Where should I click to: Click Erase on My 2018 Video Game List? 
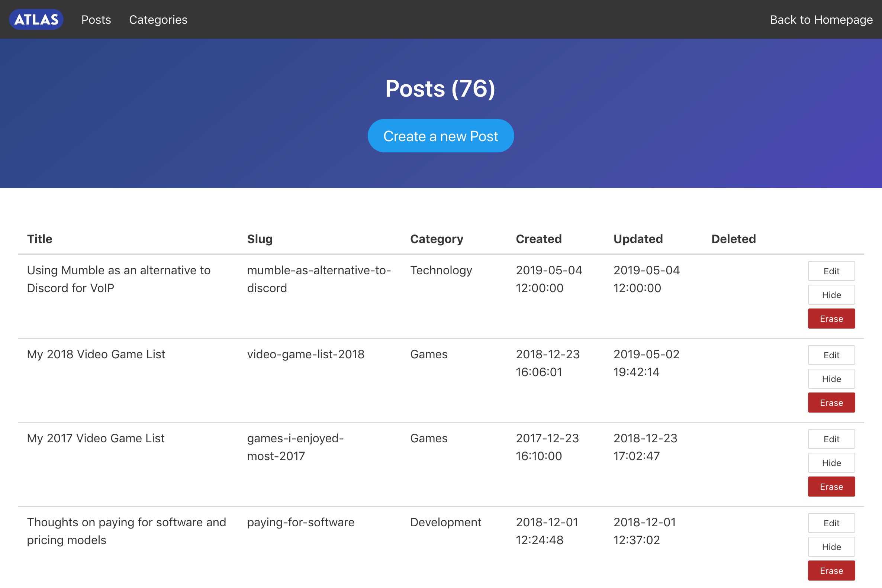pos(831,402)
